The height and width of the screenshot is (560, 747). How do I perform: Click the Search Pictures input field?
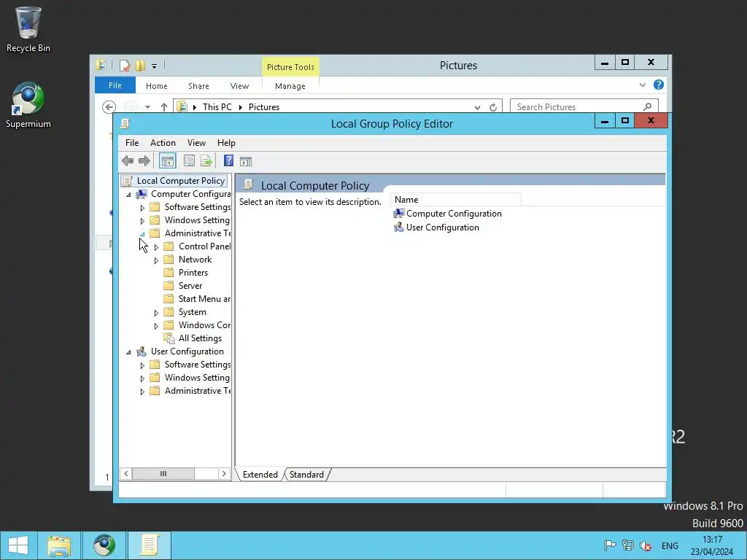click(584, 107)
